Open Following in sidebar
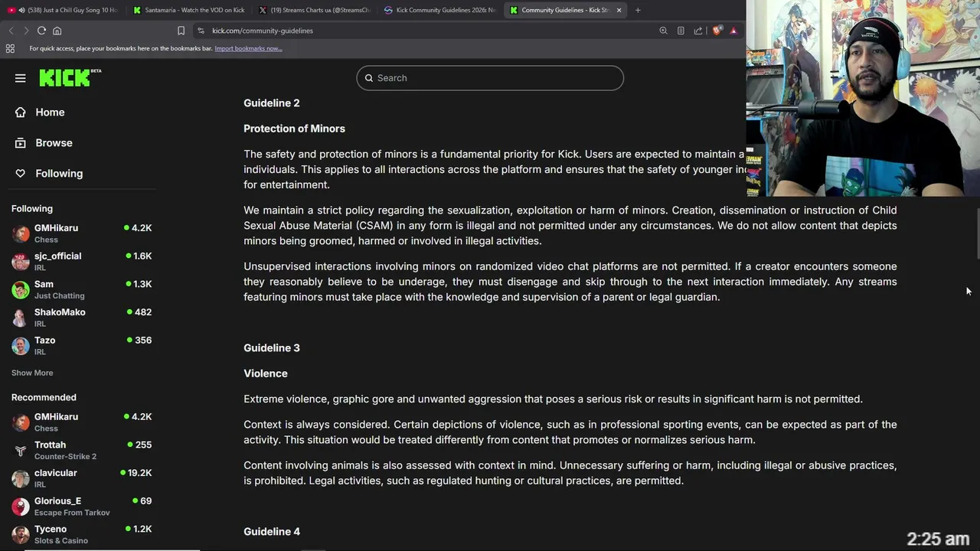980x551 pixels. tap(59, 174)
